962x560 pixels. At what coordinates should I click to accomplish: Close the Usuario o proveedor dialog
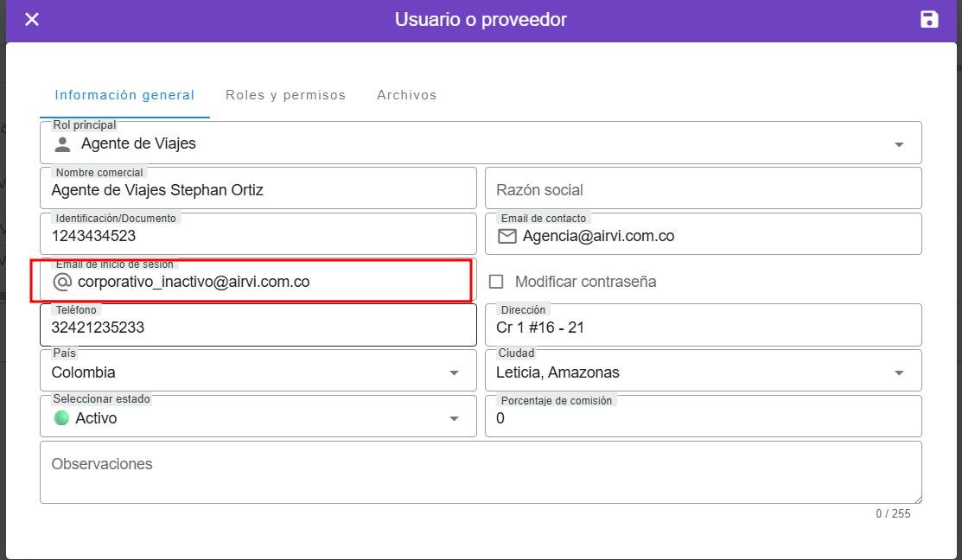(32, 20)
